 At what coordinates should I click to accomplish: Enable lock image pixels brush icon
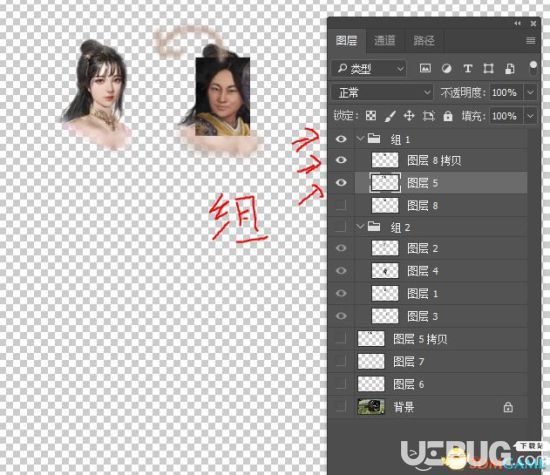(390, 116)
